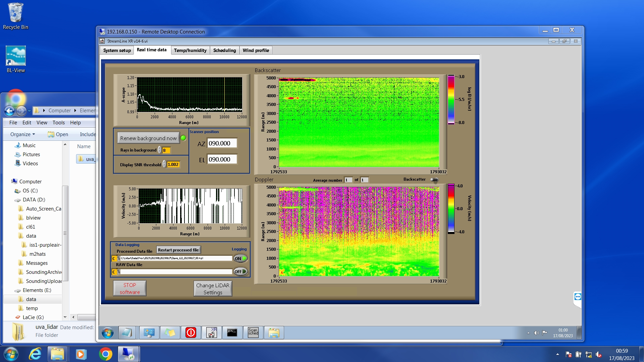Open the Scan sched taskbar icon

(253, 332)
